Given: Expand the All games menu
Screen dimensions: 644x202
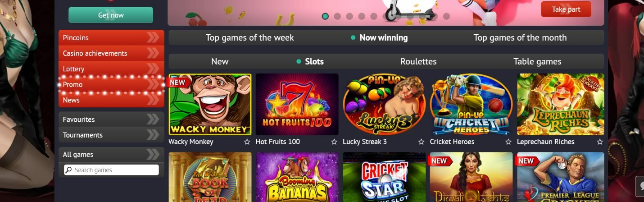Looking at the screenshot, I should [x=111, y=155].
